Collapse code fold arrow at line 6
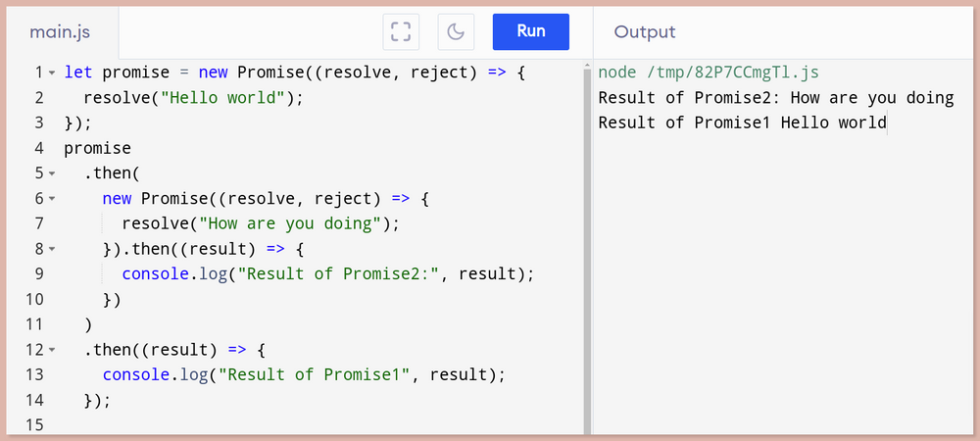 coord(52,199)
